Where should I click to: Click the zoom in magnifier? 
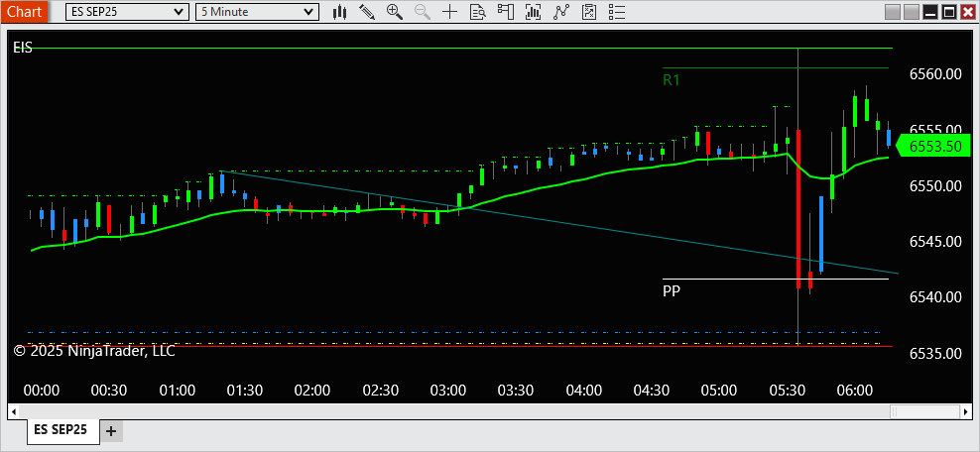(x=395, y=11)
